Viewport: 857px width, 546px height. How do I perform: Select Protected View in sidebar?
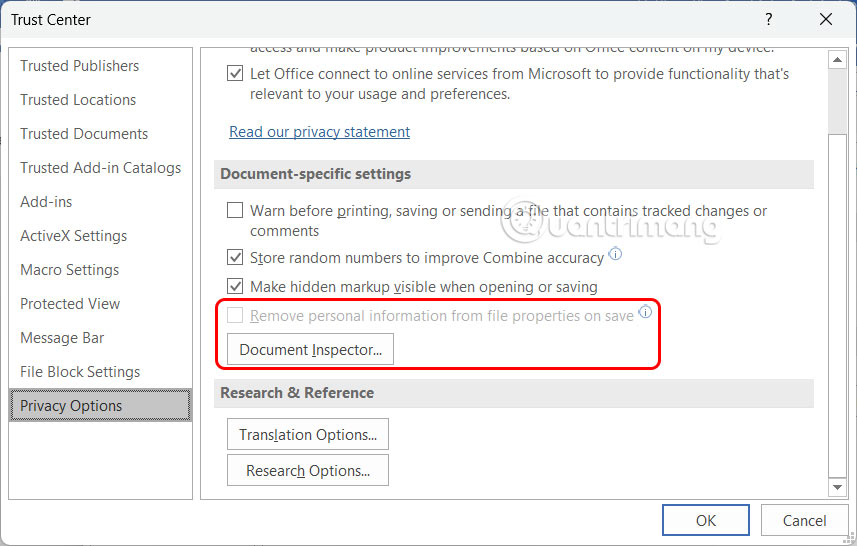70,304
